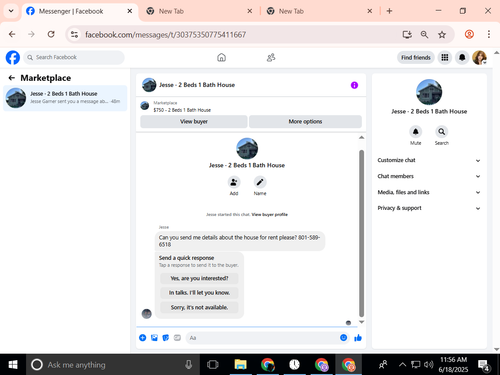The width and height of the screenshot is (500, 375).
Task: Open the Friends icon in top navigation
Action: tap(271, 58)
